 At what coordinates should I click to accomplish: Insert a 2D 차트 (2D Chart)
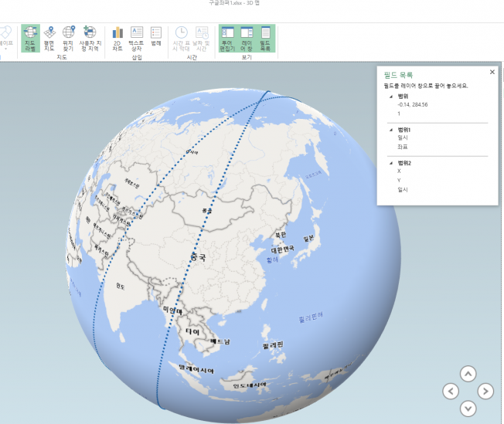[x=117, y=38]
